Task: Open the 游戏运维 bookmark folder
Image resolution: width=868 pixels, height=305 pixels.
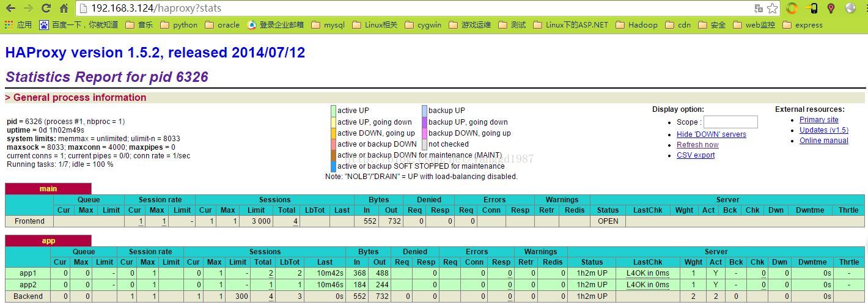Action: 470,25
